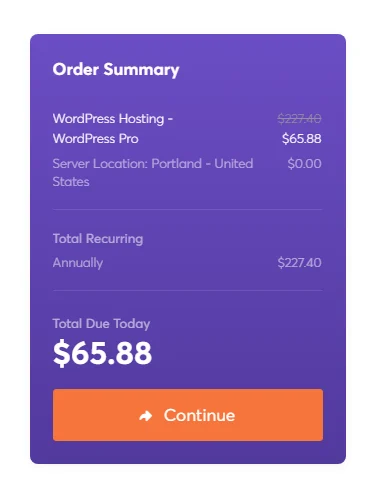382x500 pixels.
Task: Click the word Summary in the heading
Action: click(x=141, y=70)
